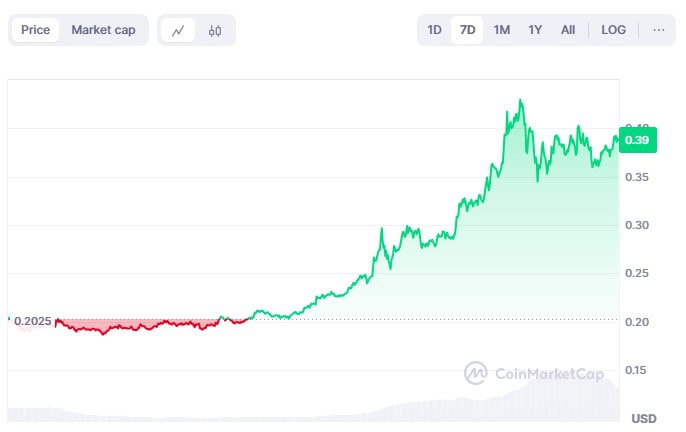Open the more options ellipsis menu
Screen dimensions: 686x432
658,30
